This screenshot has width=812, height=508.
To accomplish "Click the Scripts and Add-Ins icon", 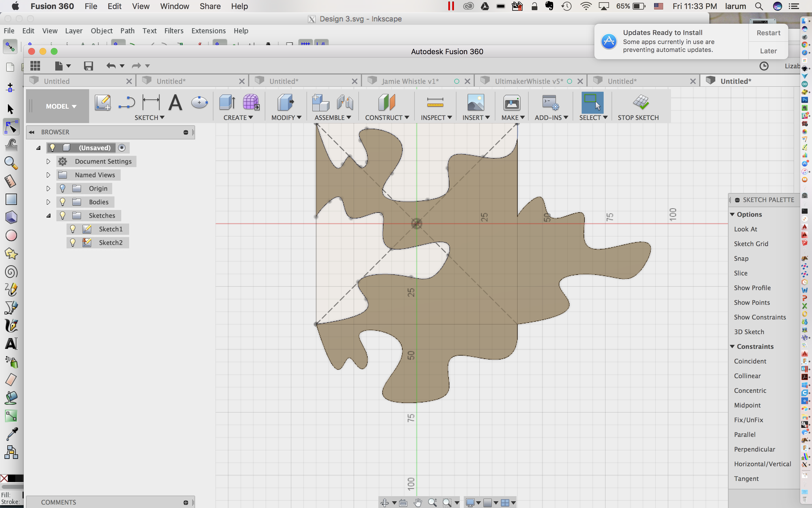I will (551, 102).
